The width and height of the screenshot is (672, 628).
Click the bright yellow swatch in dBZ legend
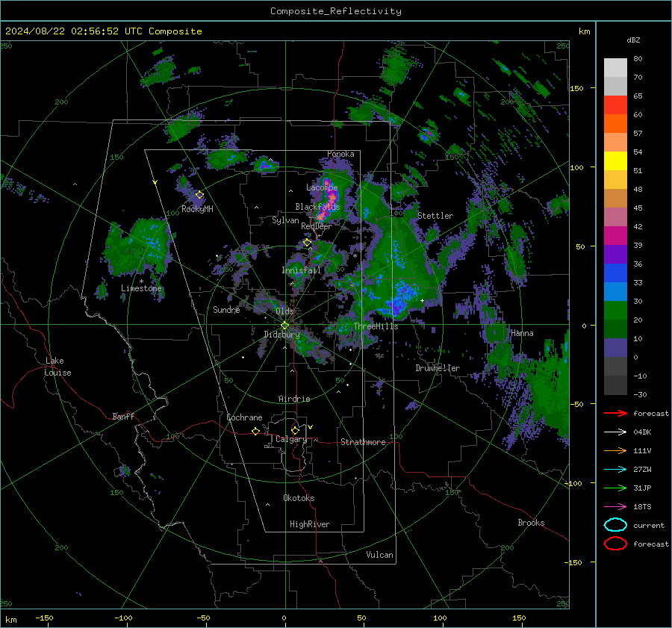coord(615,161)
